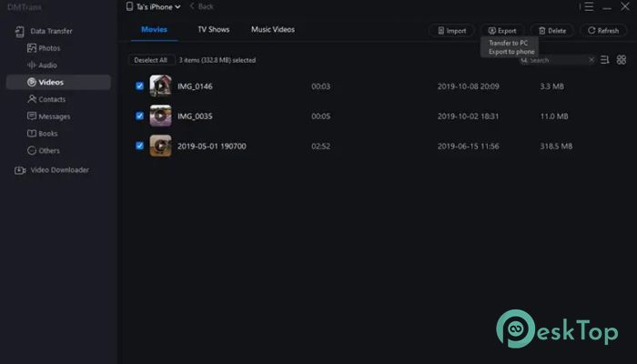
Task: Open the IMG_0035 video thumbnail
Action: (160, 116)
